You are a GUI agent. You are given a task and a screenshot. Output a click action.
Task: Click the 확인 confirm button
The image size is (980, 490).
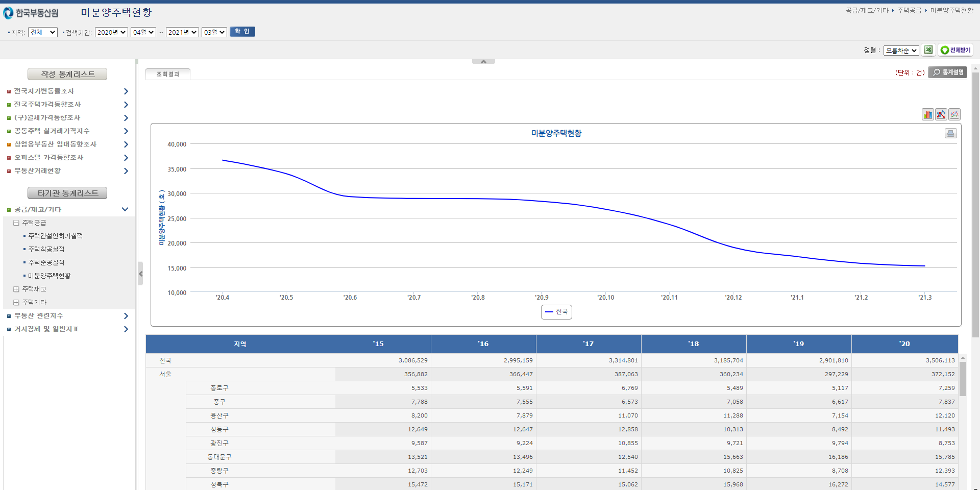[x=242, y=32]
